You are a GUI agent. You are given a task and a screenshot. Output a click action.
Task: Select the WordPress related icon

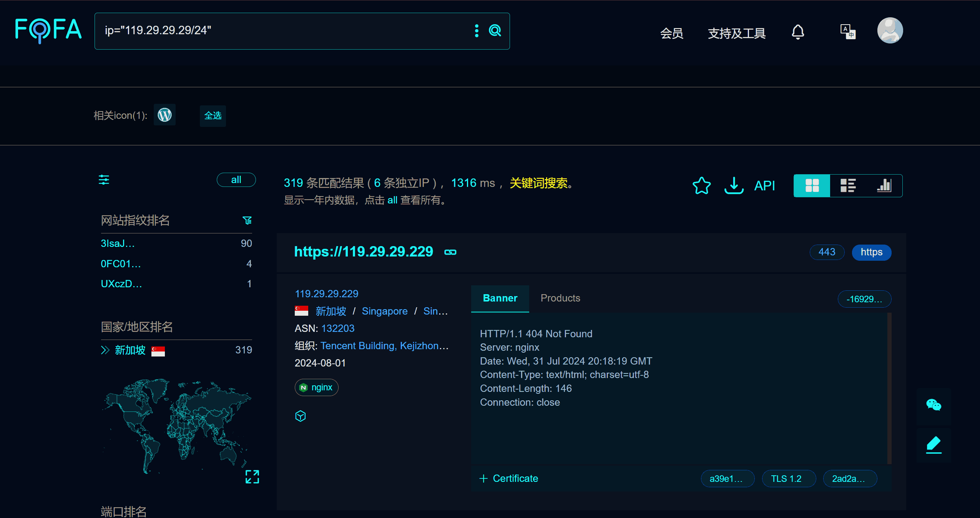[x=164, y=115]
